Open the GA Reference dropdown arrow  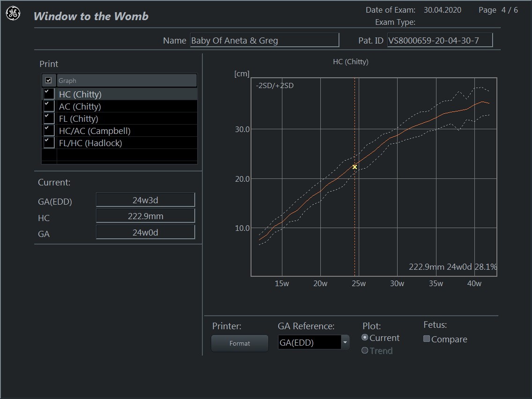(345, 343)
